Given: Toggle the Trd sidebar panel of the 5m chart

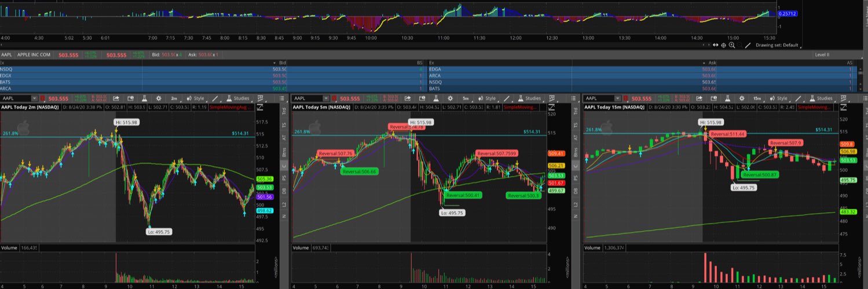Looking at the screenshot, I should pos(575,111).
